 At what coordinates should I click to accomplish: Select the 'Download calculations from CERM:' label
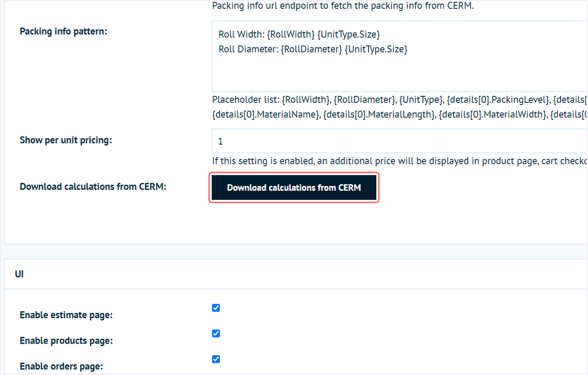tap(93, 187)
